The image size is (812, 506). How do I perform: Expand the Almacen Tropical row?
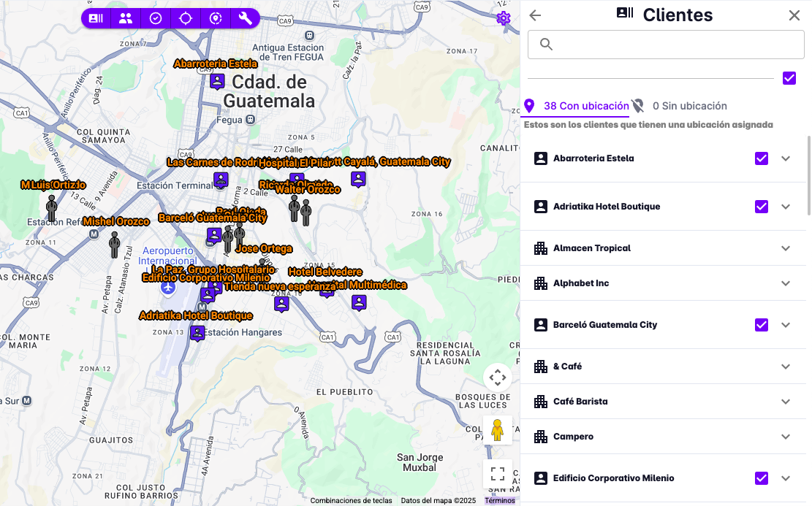tap(786, 248)
